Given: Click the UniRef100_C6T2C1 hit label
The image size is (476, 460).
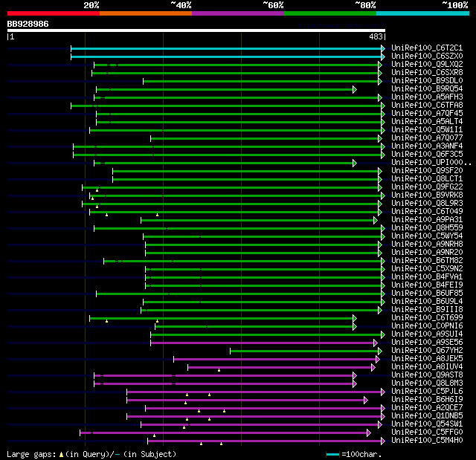Looking at the screenshot, I should pos(427,48).
